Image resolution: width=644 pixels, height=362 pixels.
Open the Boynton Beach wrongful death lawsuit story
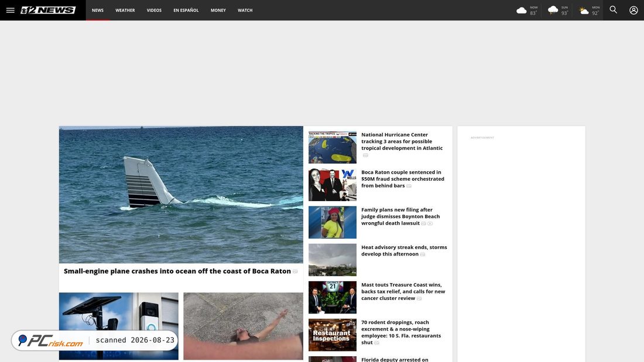click(400, 216)
